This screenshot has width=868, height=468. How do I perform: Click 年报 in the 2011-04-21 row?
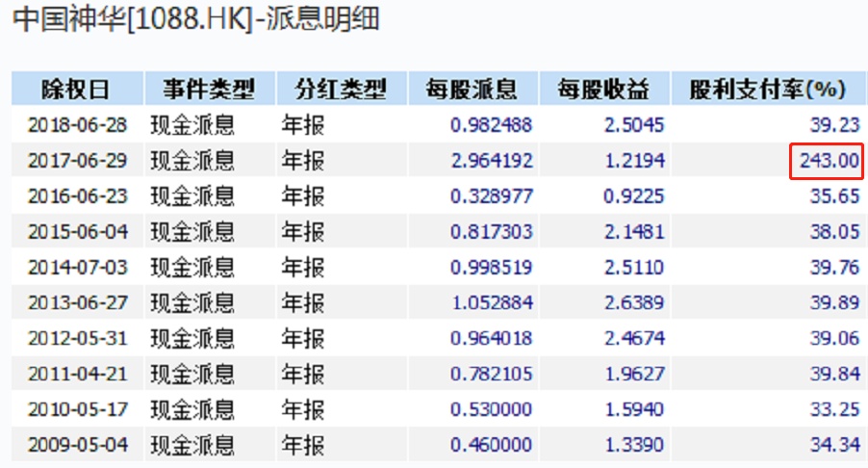tap(303, 374)
